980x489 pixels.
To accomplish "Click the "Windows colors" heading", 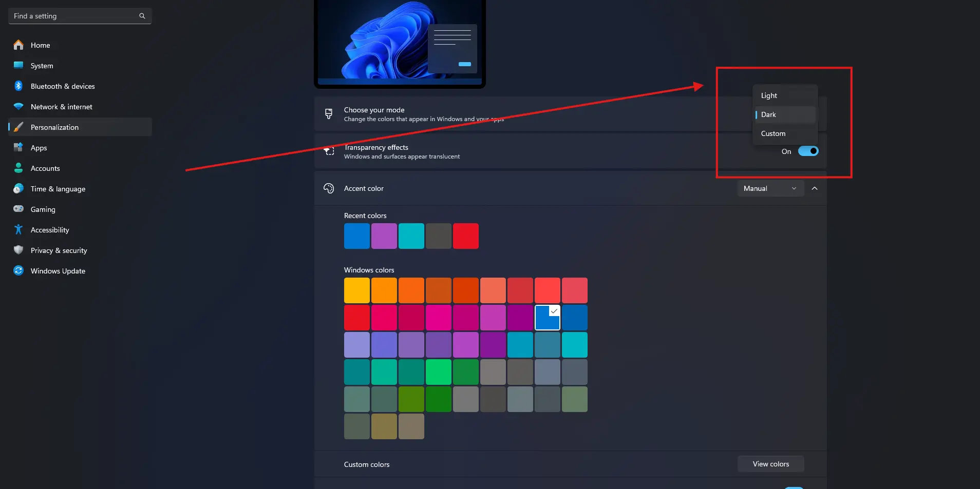I will [369, 270].
